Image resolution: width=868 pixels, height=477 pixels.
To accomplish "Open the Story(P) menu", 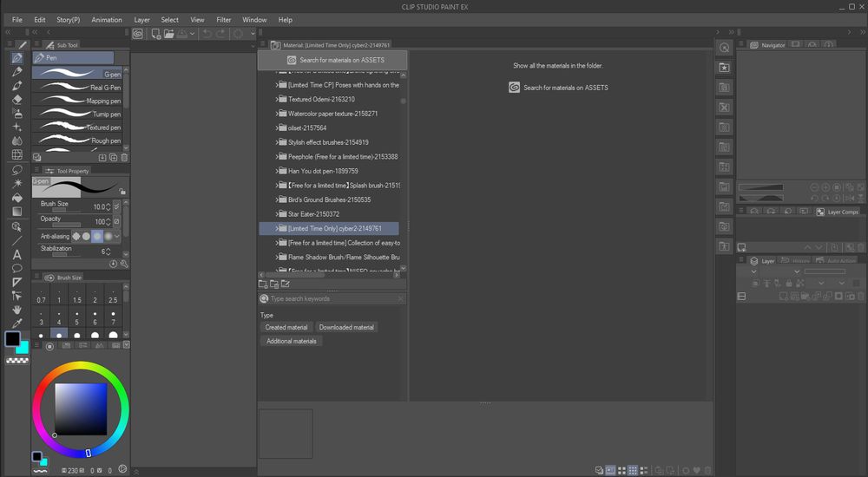I will (x=68, y=19).
